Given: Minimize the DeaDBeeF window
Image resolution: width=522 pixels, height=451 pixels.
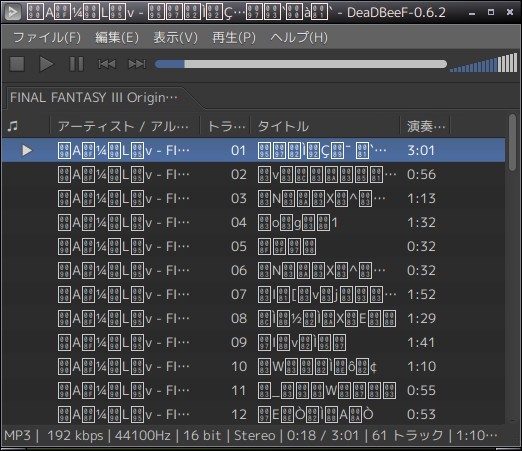Looking at the screenshot, I should pos(472,13).
